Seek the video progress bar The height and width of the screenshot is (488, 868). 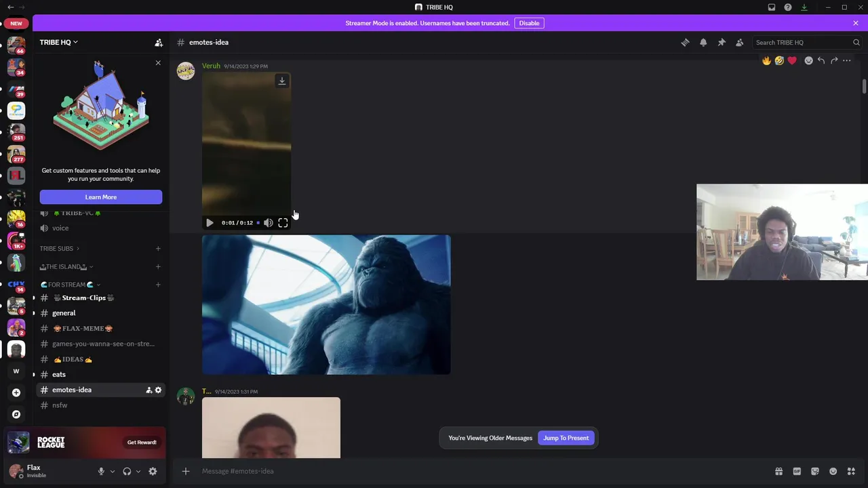[x=258, y=222]
